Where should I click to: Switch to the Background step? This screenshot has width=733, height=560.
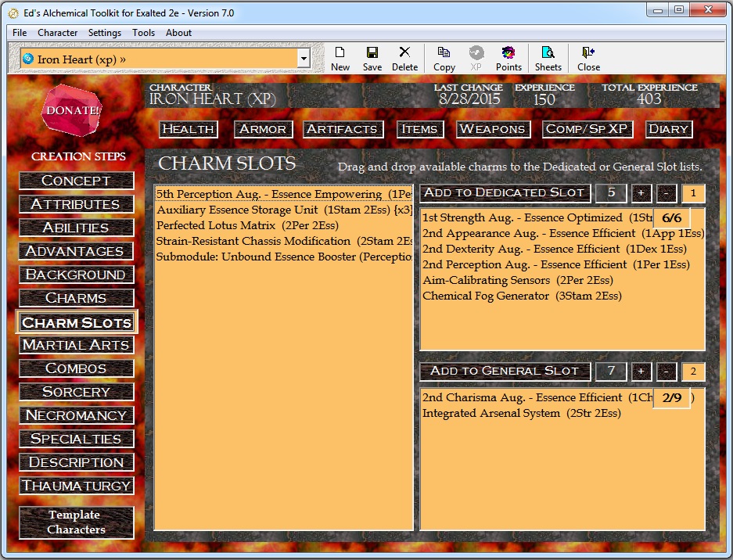(76, 275)
